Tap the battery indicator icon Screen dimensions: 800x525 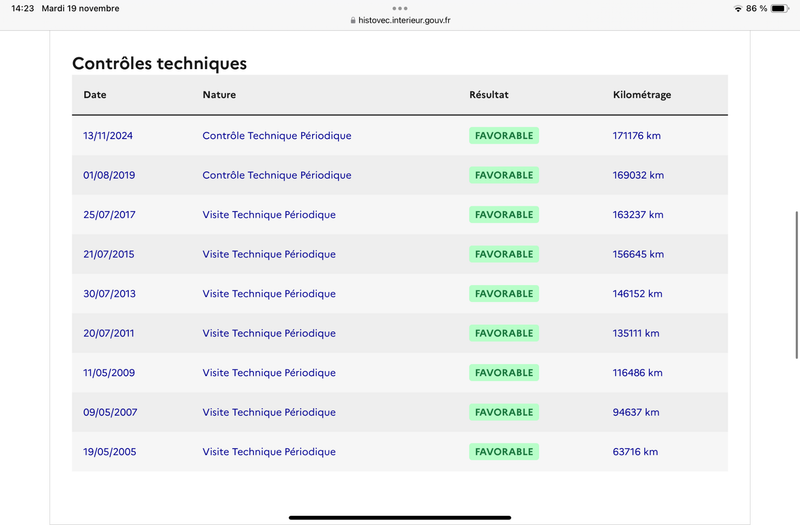coord(780,9)
